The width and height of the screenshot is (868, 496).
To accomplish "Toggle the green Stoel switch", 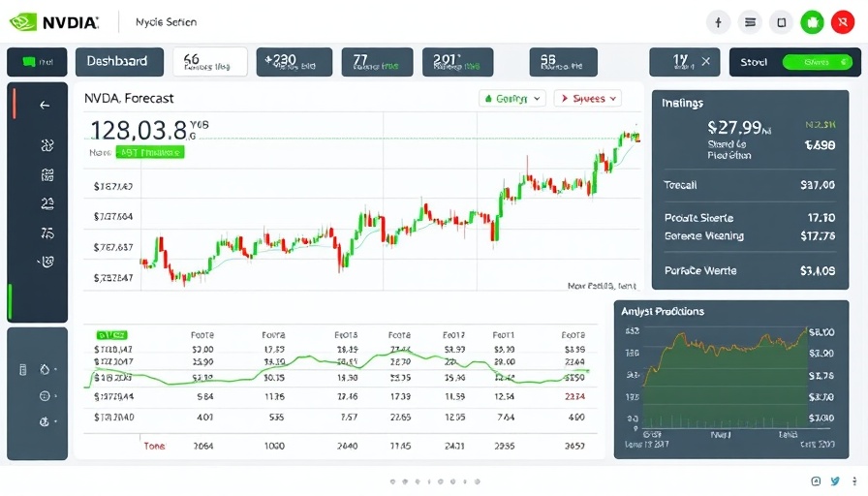I will [817, 62].
